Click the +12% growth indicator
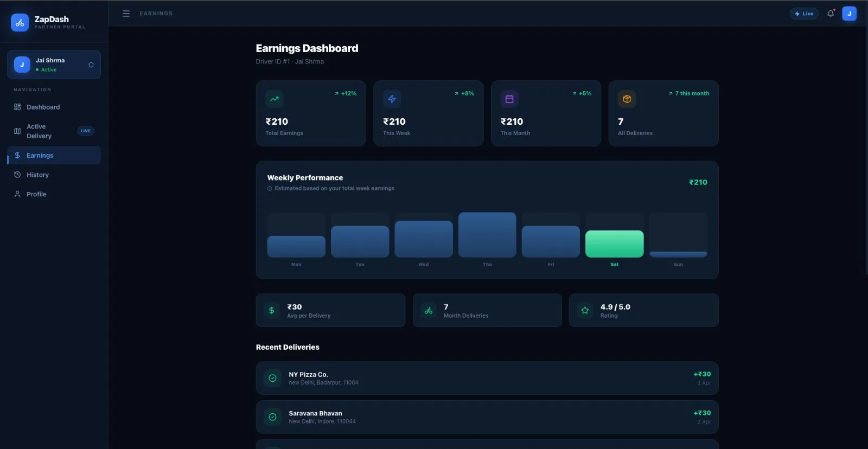Screen dimensions: 868x449 point(346,93)
